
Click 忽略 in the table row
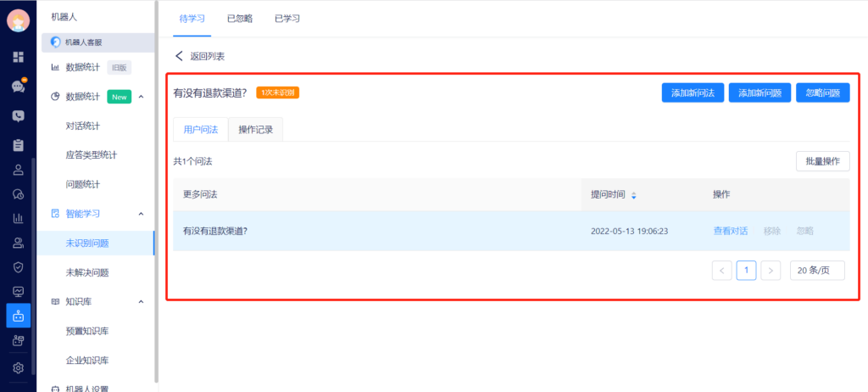point(805,231)
